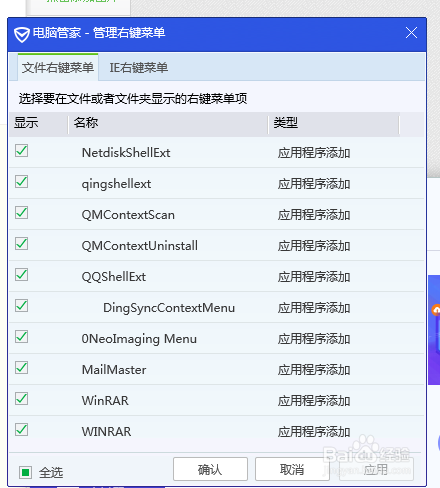Screen dimensions: 440x488
Task: Click 应用程序添加 type in MailMaster row
Action: pyautogui.click(x=314, y=370)
